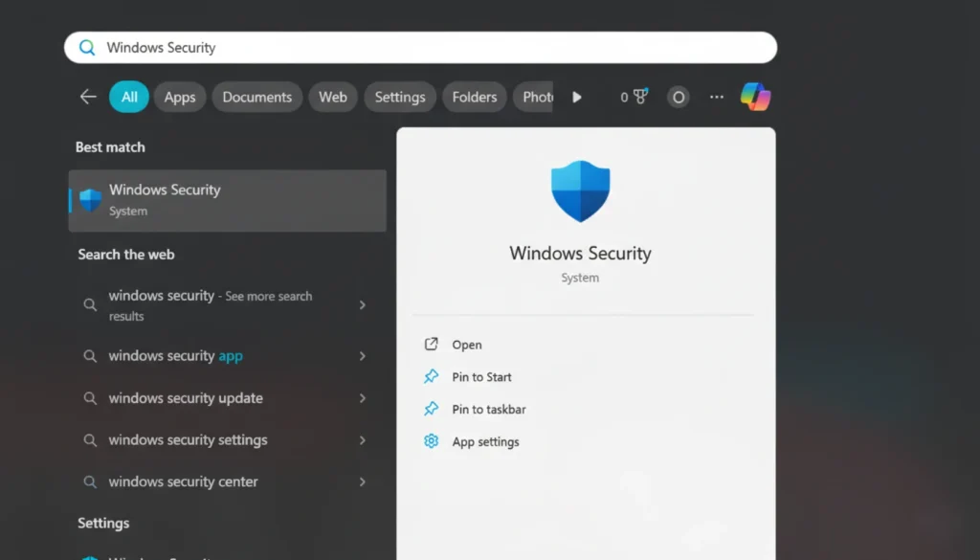Expand chevron for 'windows security settings'
Image resolution: width=980 pixels, height=560 pixels.
click(363, 440)
